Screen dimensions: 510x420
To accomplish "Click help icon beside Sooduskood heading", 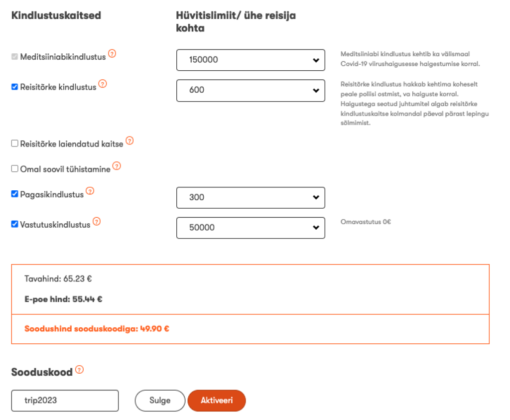I will pos(79,370).
